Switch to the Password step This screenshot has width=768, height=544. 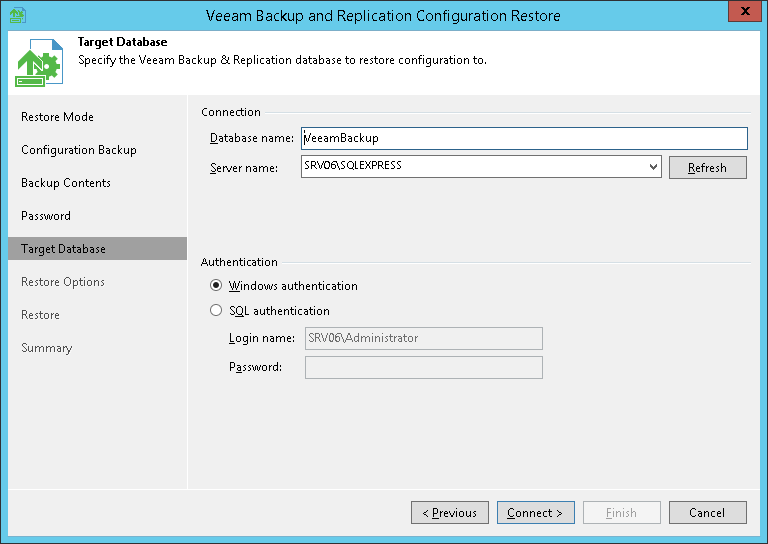[46, 216]
